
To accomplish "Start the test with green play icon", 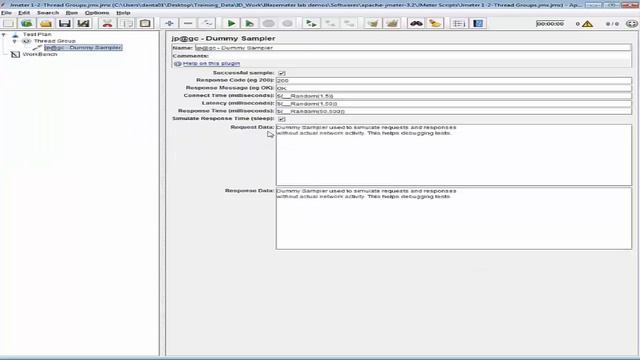I will click(x=231, y=23).
